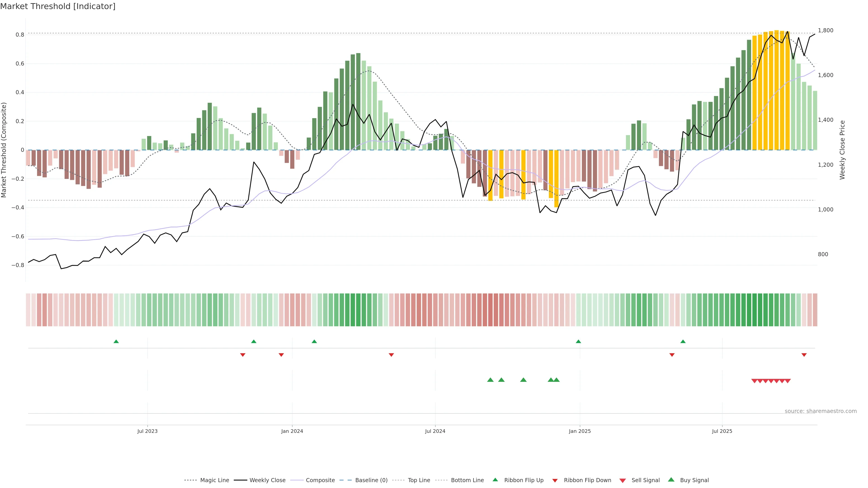Click the Buy Signal legend triangle icon

(671, 480)
